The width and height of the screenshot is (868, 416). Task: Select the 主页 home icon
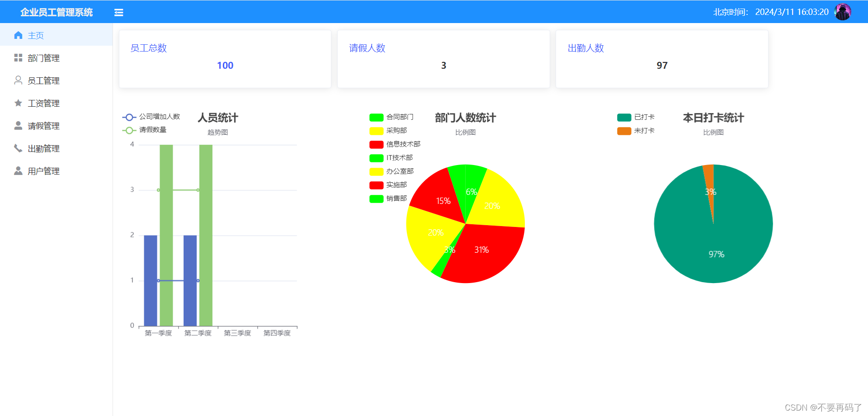coord(18,35)
